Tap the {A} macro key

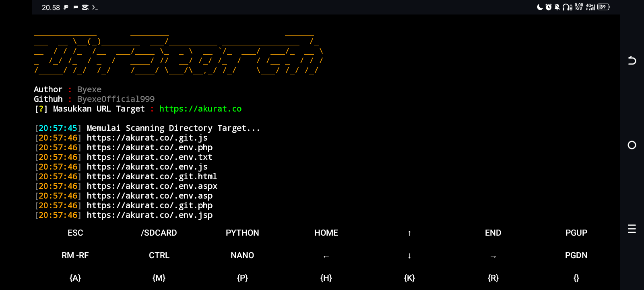(x=75, y=278)
